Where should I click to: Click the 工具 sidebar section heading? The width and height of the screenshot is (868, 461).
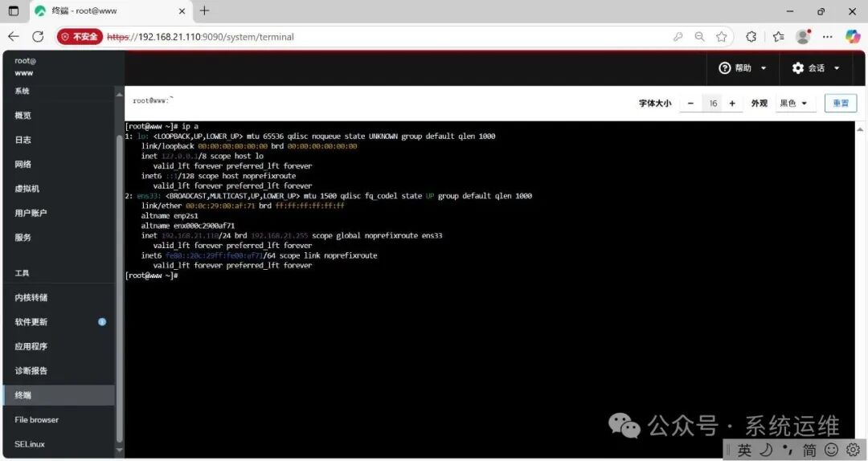23,273
